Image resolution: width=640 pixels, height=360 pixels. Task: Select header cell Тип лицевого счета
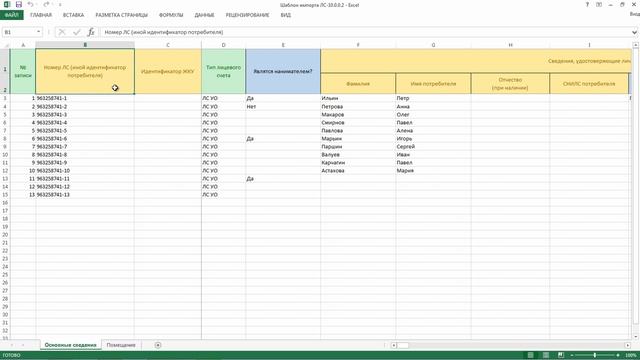tap(223, 71)
